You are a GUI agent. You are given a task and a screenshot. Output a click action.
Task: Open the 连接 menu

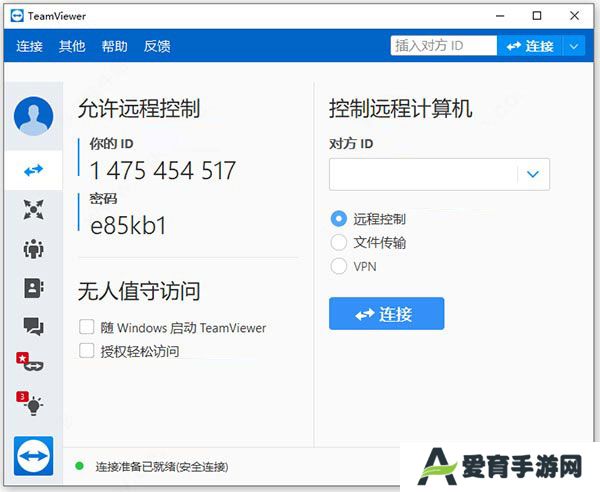point(29,46)
